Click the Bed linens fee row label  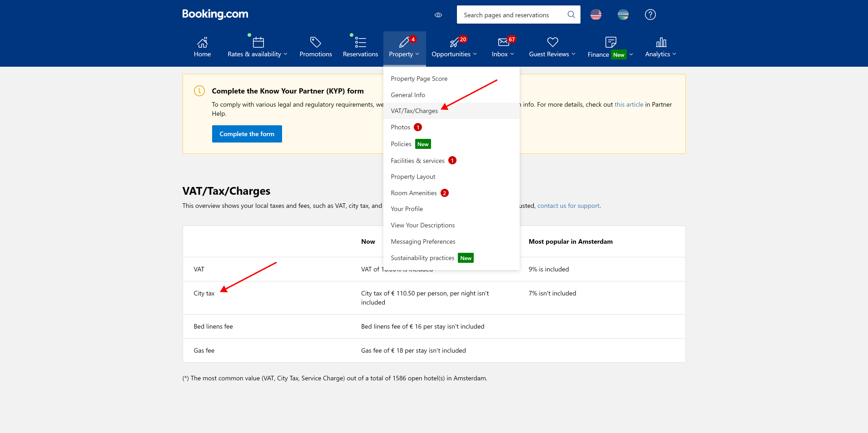coord(213,326)
